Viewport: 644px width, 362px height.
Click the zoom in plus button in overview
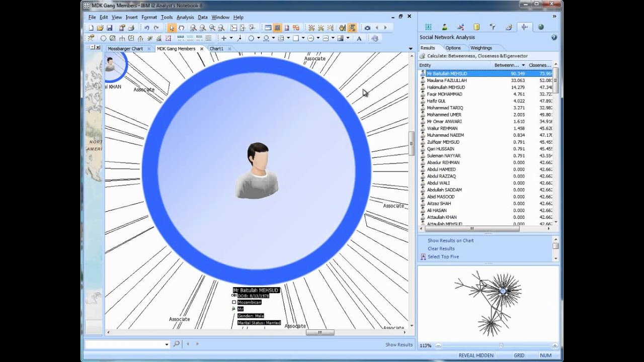click(554, 345)
